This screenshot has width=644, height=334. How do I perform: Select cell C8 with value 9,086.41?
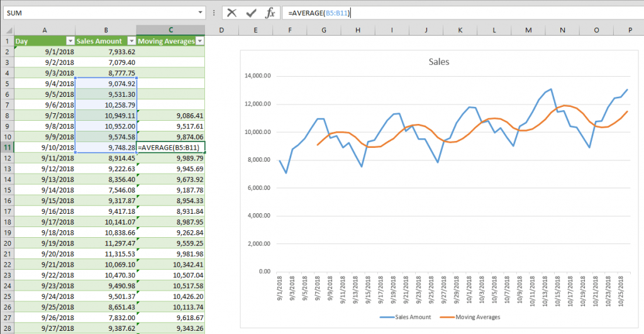pos(170,116)
